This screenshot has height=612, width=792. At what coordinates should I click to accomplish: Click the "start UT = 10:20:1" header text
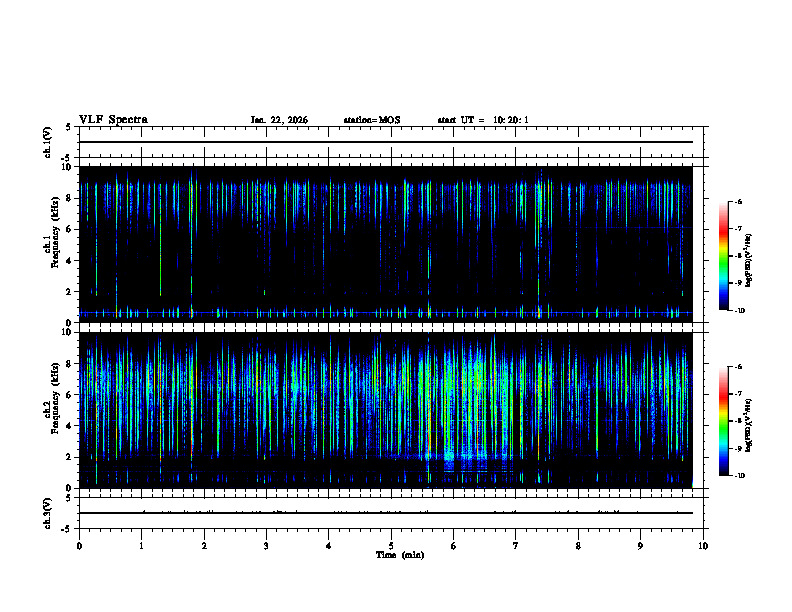click(483, 120)
